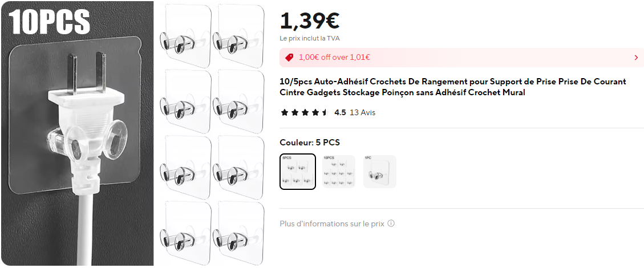Select the 5PCS variant thumbnail
Screen dimensions: 644x268
click(x=298, y=172)
